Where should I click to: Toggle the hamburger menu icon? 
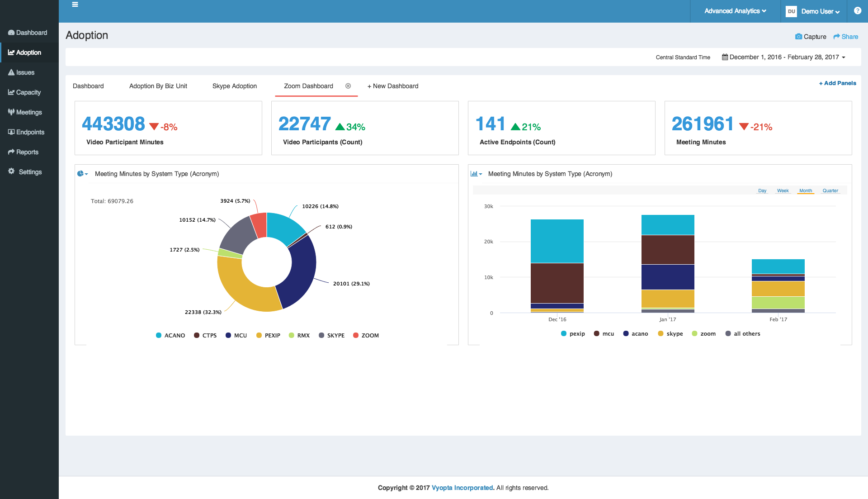[x=75, y=5]
